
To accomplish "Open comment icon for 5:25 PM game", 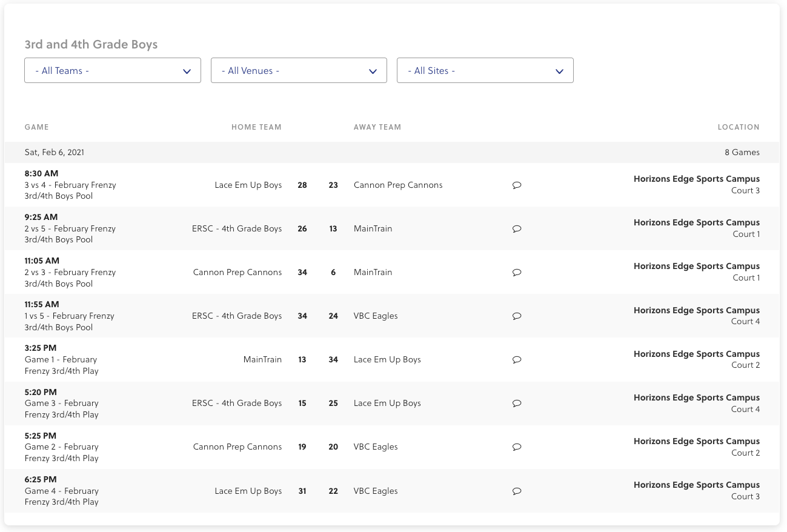I will click(517, 447).
